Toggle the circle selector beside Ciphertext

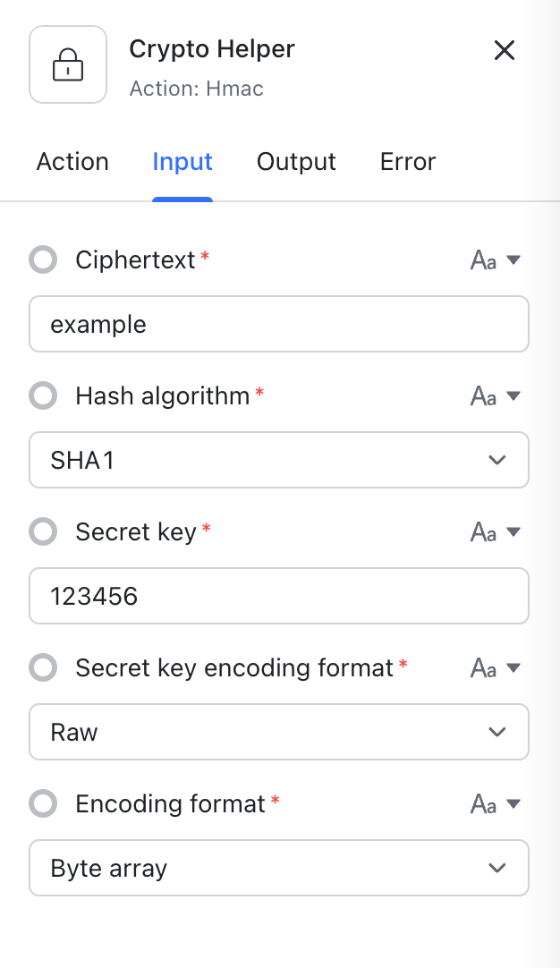43,260
